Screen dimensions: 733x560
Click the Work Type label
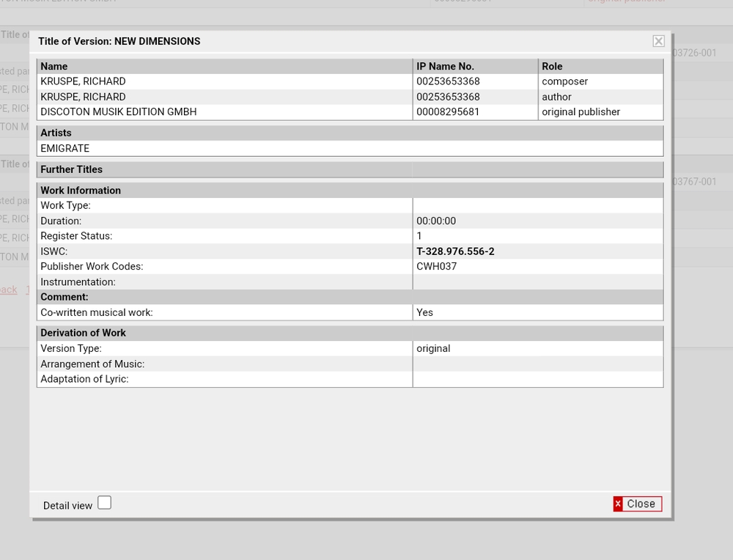pos(65,206)
